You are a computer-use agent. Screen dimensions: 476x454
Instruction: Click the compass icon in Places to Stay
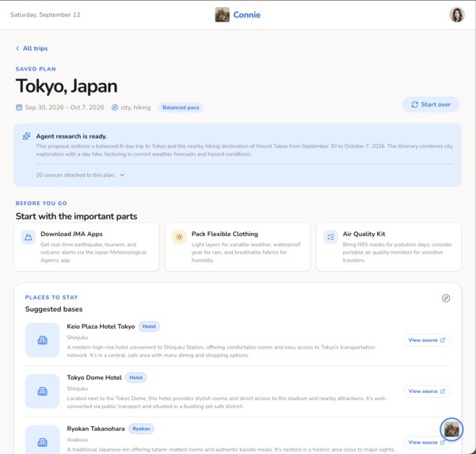[446, 298]
